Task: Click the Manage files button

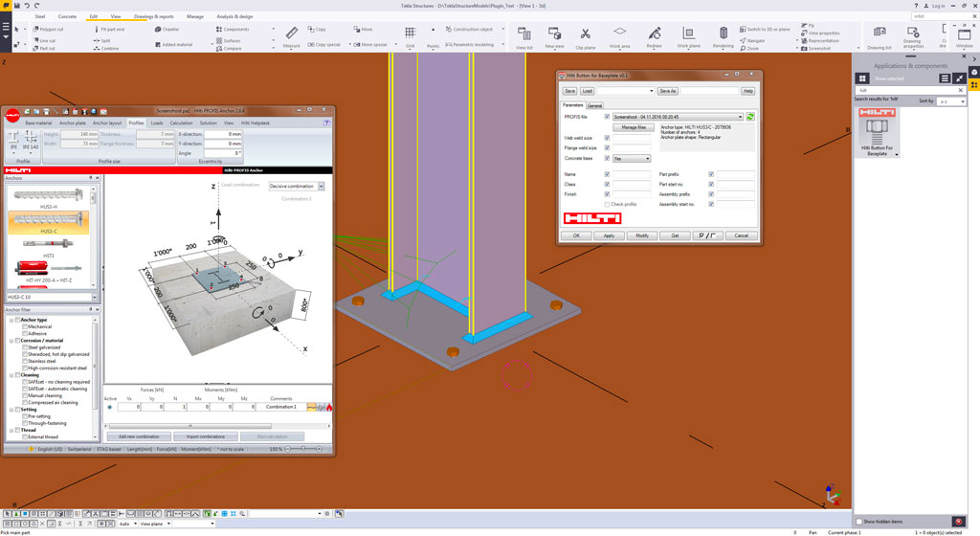Action: click(635, 126)
